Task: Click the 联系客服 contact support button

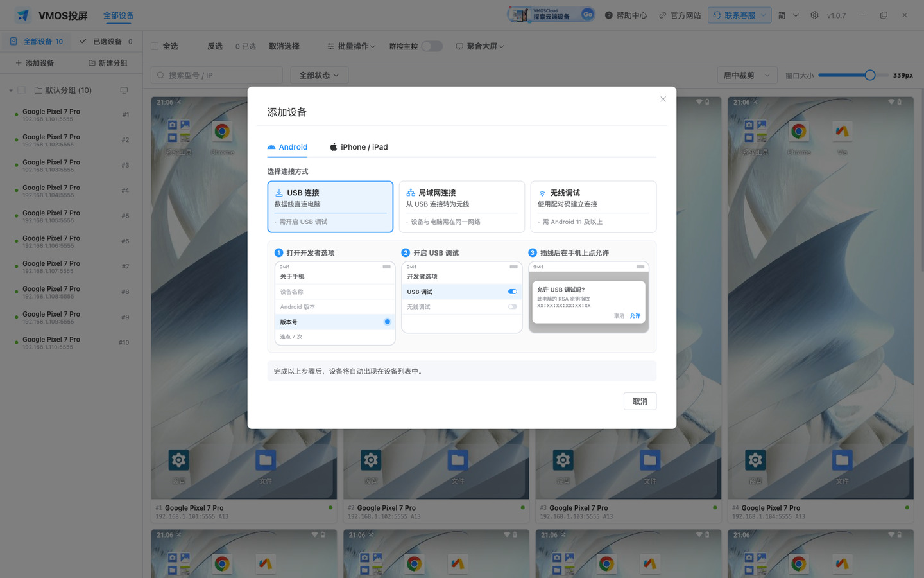Action: [739, 15]
